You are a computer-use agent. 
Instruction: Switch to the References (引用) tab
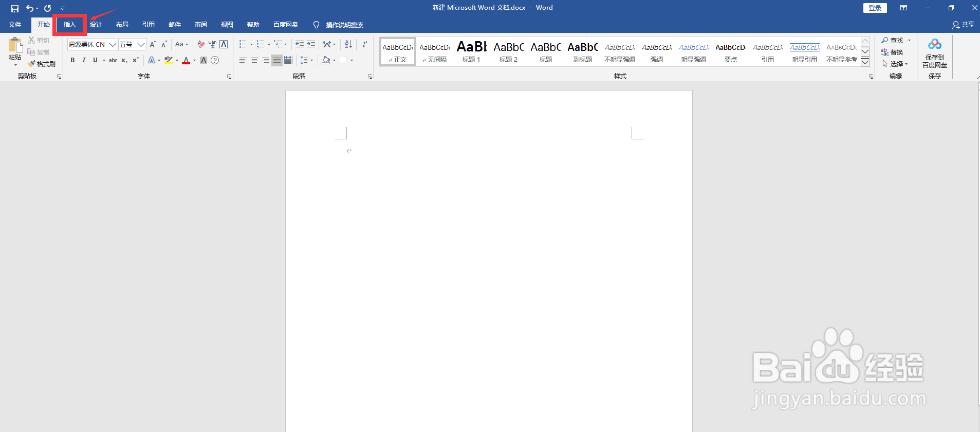pyautogui.click(x=149, y=25)
